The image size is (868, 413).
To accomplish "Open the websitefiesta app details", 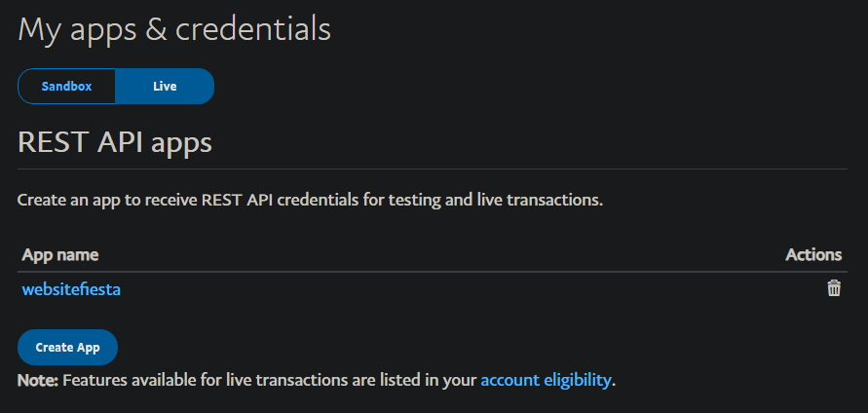I will point(71,289).
